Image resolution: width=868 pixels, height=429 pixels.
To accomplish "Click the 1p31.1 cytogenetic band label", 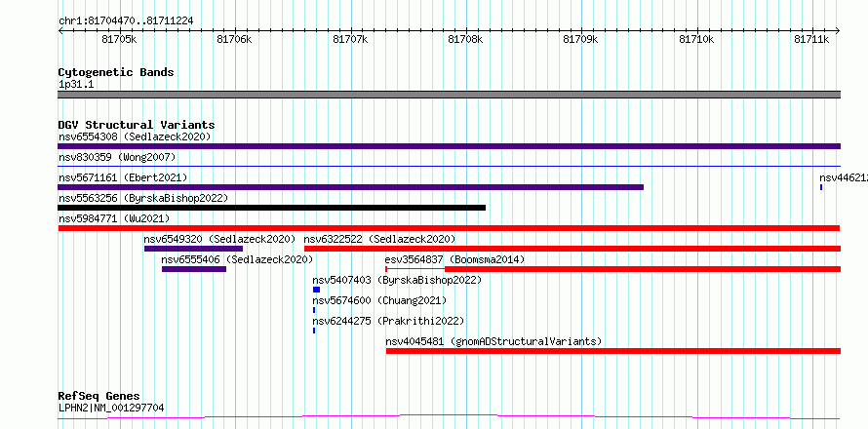I will (76, 84).
